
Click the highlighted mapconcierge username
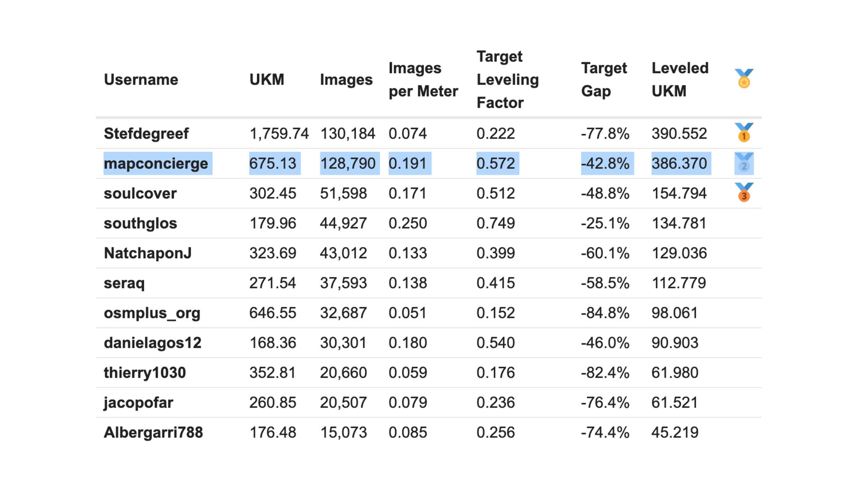pos(156,163)
